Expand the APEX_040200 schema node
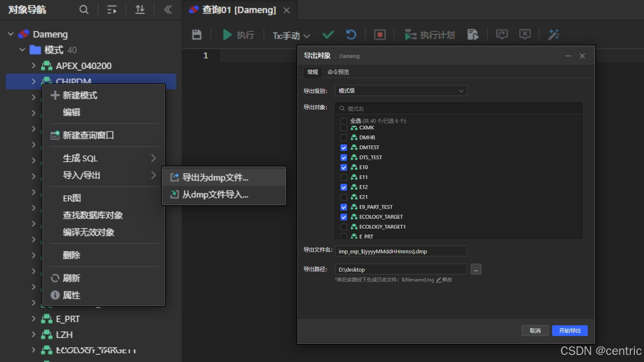Image resolution: width=644 pixels, height=362 pixels. click(33, 65)
